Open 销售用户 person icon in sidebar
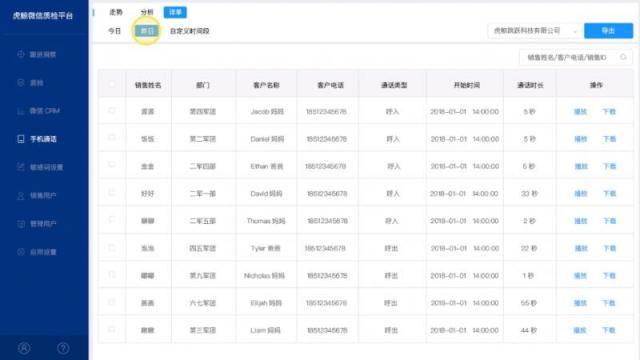Image resolution: width=640 pixels, height=360 pixels. click(x=21, y=196)
